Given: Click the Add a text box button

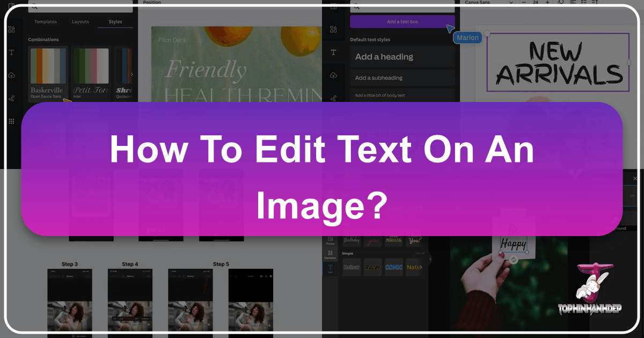Looking at the screenshot, I should (x=402, y=22).
